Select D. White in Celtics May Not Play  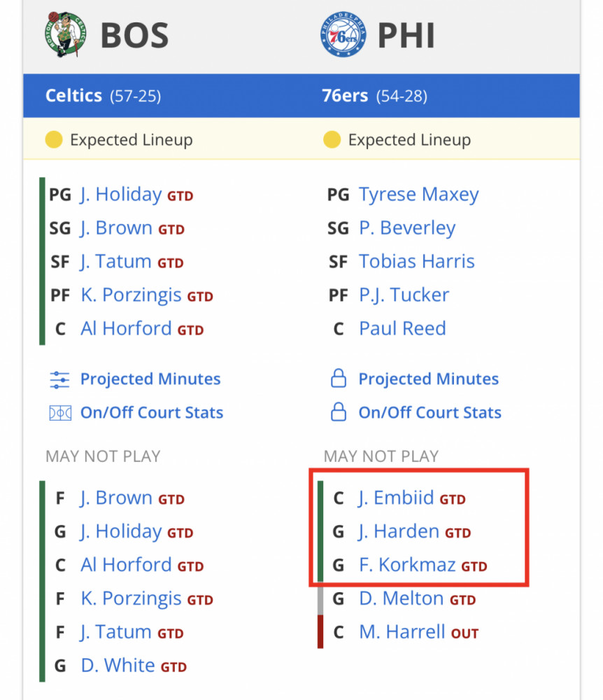tap(118, 666)
